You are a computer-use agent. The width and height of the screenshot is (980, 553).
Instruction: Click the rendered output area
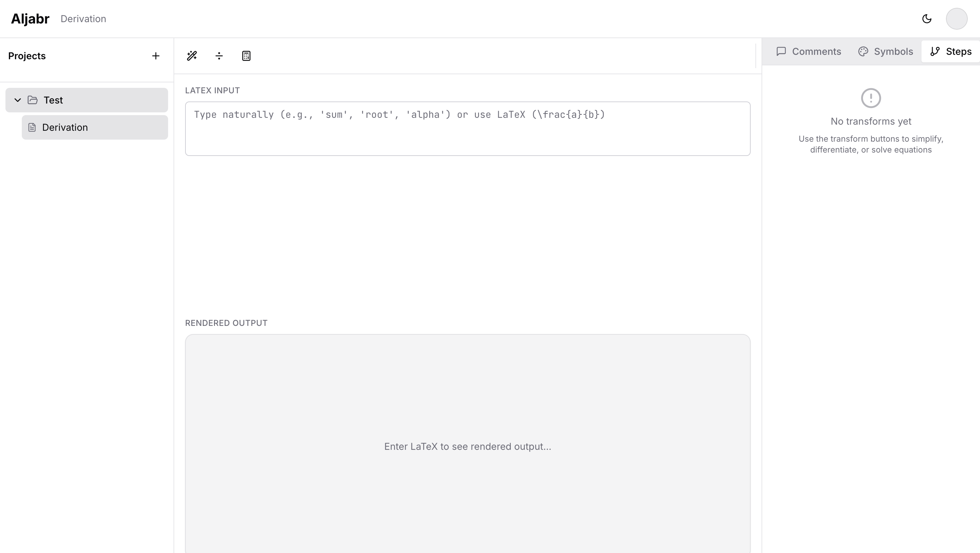[467, 446]
